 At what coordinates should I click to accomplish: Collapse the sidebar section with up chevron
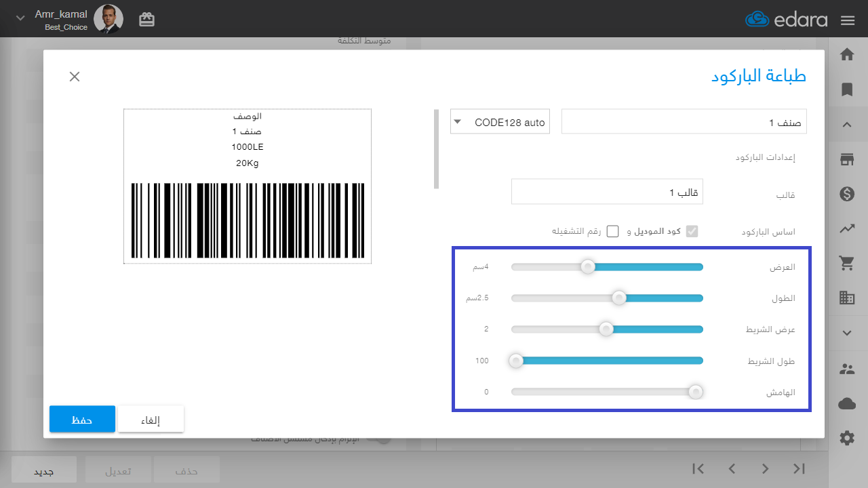(x=847, y=125)
